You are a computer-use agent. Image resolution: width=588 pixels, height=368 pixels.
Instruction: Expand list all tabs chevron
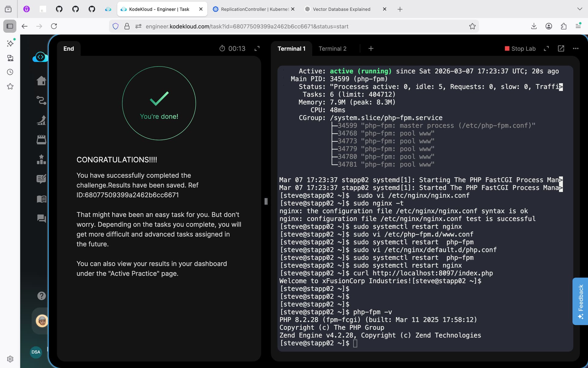point(579,9)
